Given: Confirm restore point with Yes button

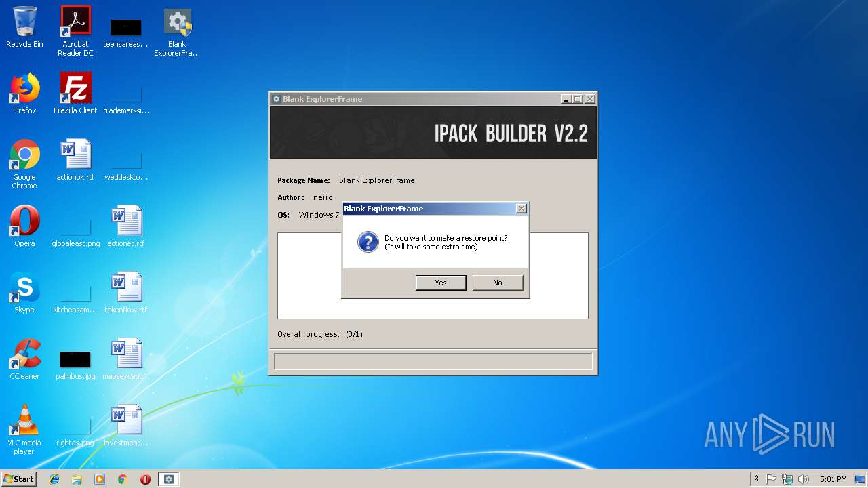Looking at the screenshot, I should tap(441, 283).
